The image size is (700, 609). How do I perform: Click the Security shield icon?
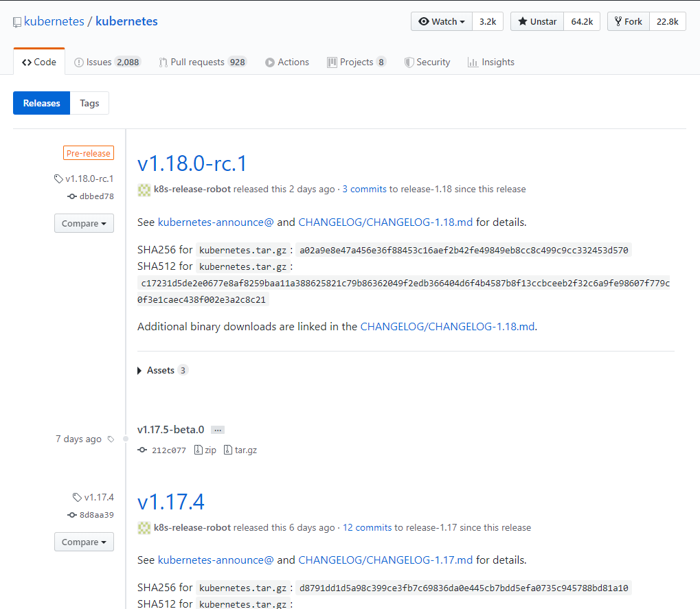[x=409, y=62]
